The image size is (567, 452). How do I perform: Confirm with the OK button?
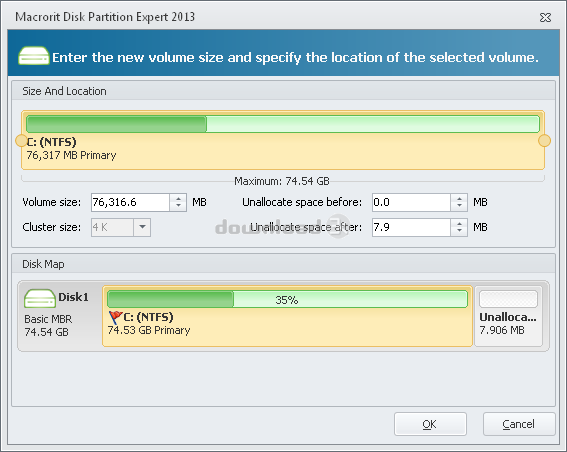[x=430, y=424]
